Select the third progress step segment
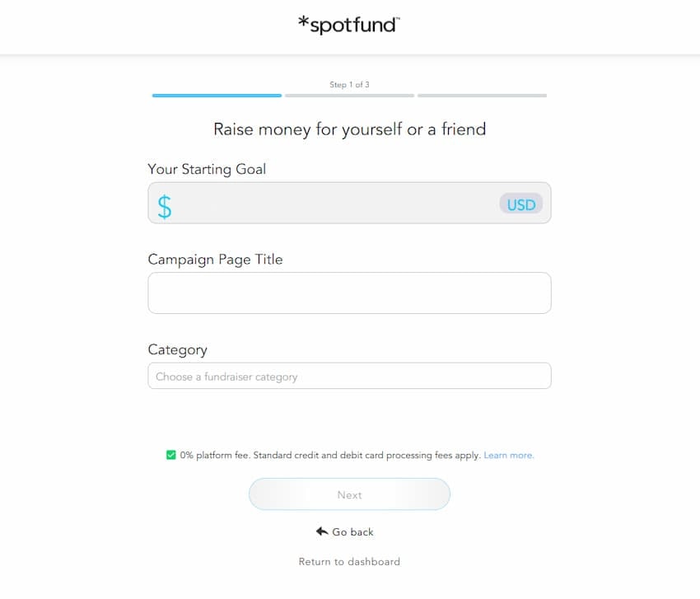Image resolution: width=700 pixels, height=599 pixels. (482, 96)
